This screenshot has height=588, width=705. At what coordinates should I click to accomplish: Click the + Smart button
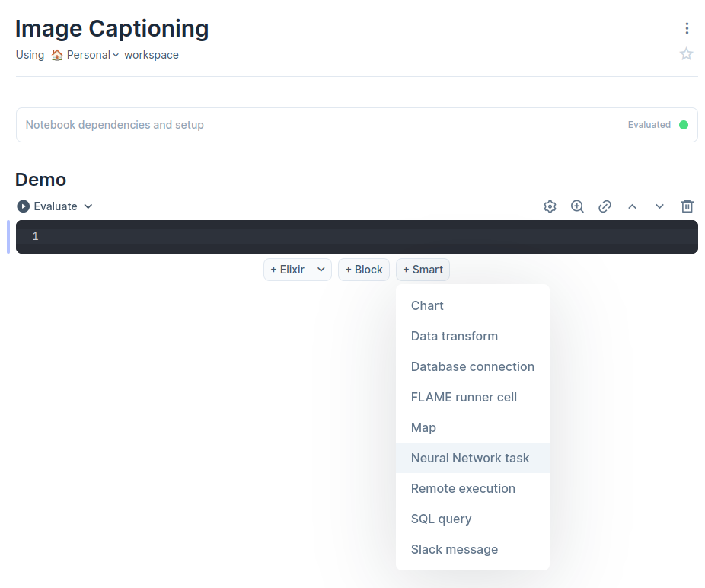(x=423, y=270)
